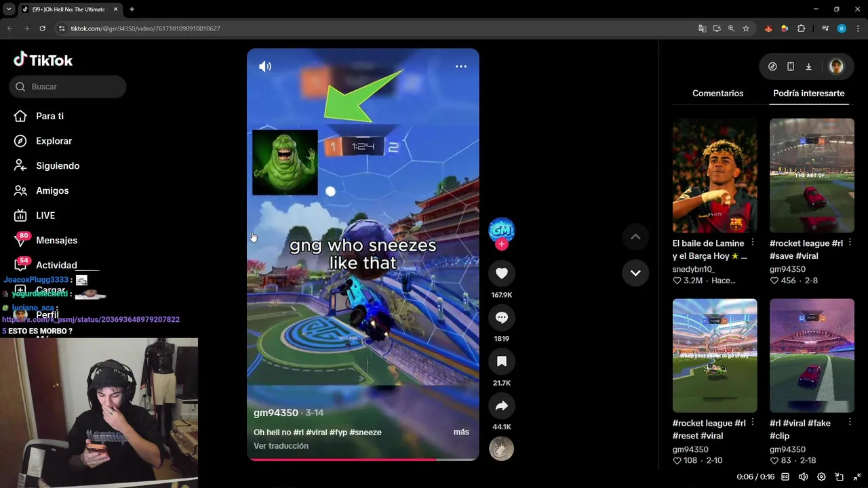This screenshot has width=868, height=488.
Task: Open snedybn10_ profile link
Action: click(x=695, y=269)
